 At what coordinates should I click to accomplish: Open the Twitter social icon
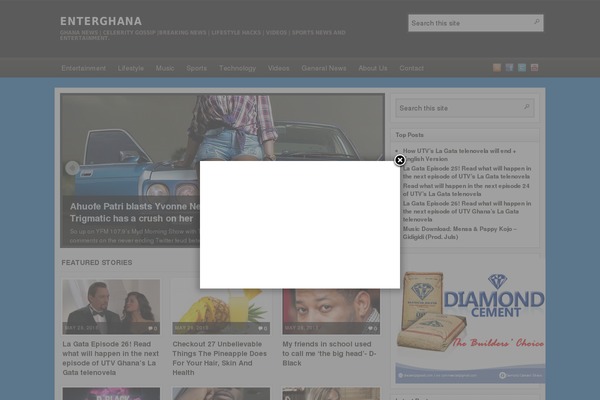(x=522, y=68)
